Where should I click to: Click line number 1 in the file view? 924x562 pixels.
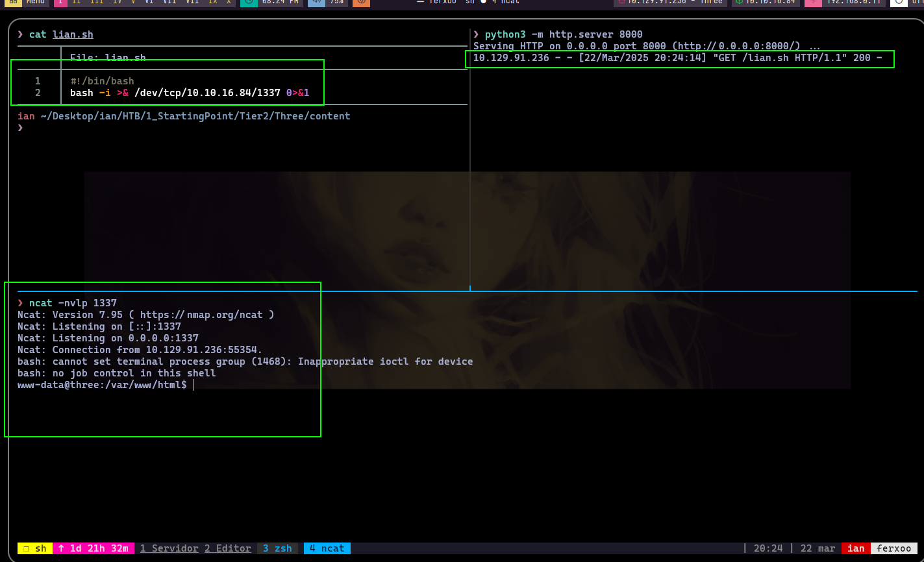pos(38,81)
